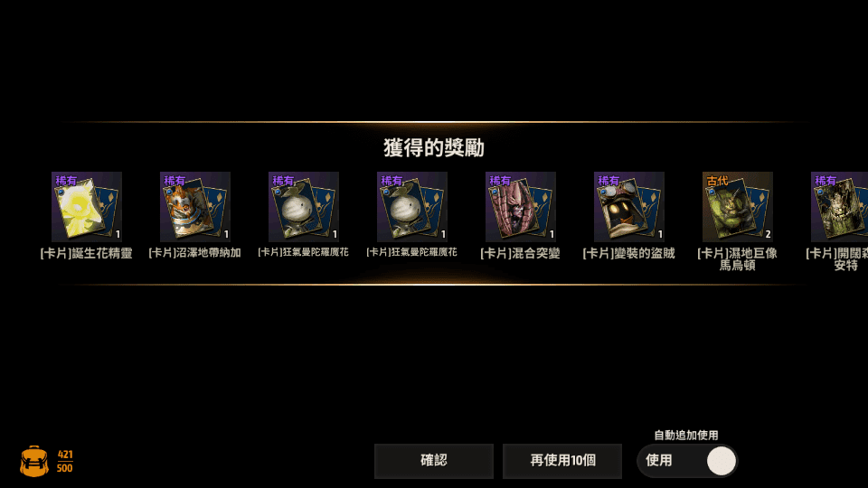Image resolution: width=868 pixels, height=488 pixels.
Task: Select the 混合突變 card icon
Action: [521, 206]
